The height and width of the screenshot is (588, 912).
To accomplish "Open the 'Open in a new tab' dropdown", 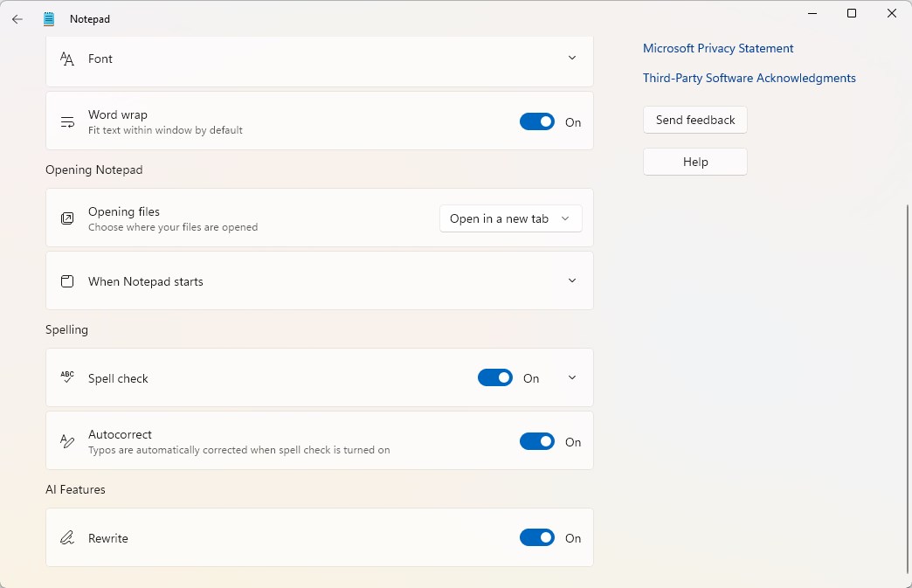I will [x=510, y=218].
